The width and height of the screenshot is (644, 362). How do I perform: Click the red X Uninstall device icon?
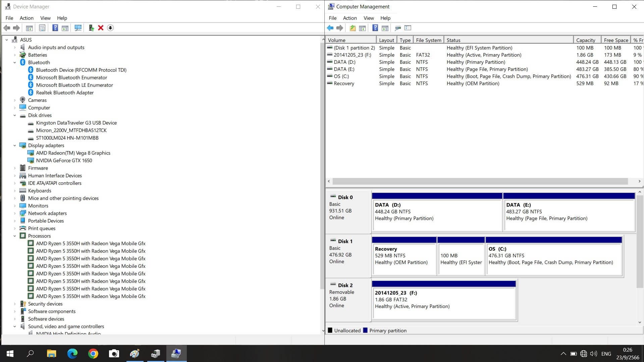click(101, 28)
